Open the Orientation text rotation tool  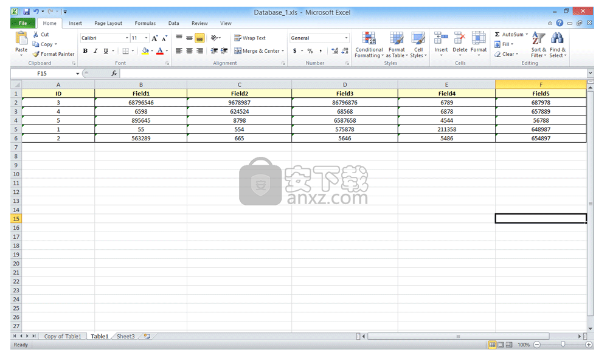pyautogui.click(x=214, y=38)
